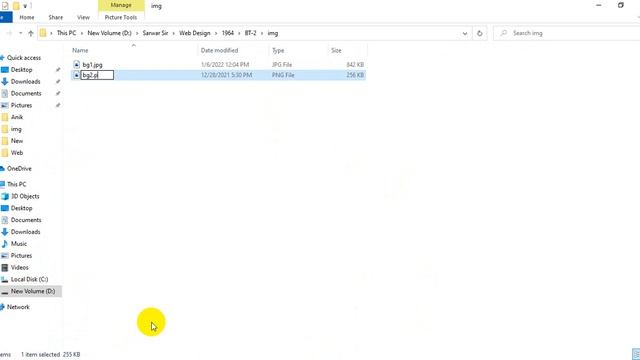This screenshot has height=360, width=640.
Task: Open the View ribbon tab
Action: pyautogui.click(x=83, y=18)
